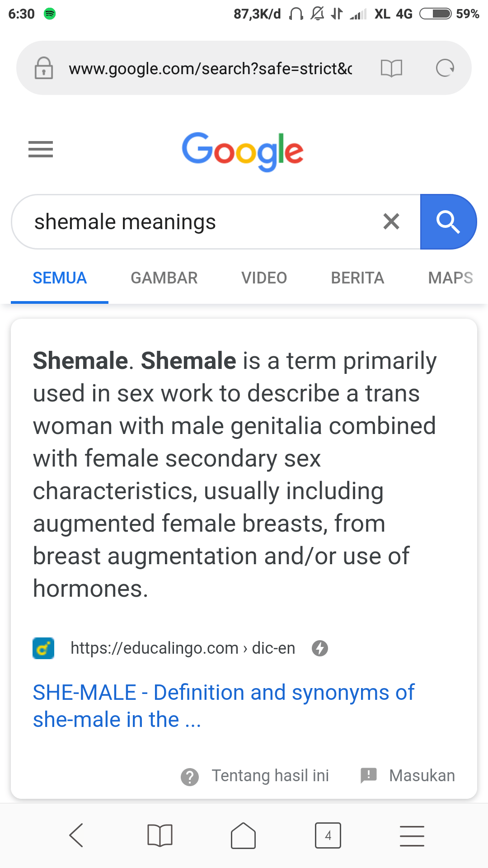Screen dimensions: 488x868
Task: Open the BERITA tab
Action: click(357, 278)
